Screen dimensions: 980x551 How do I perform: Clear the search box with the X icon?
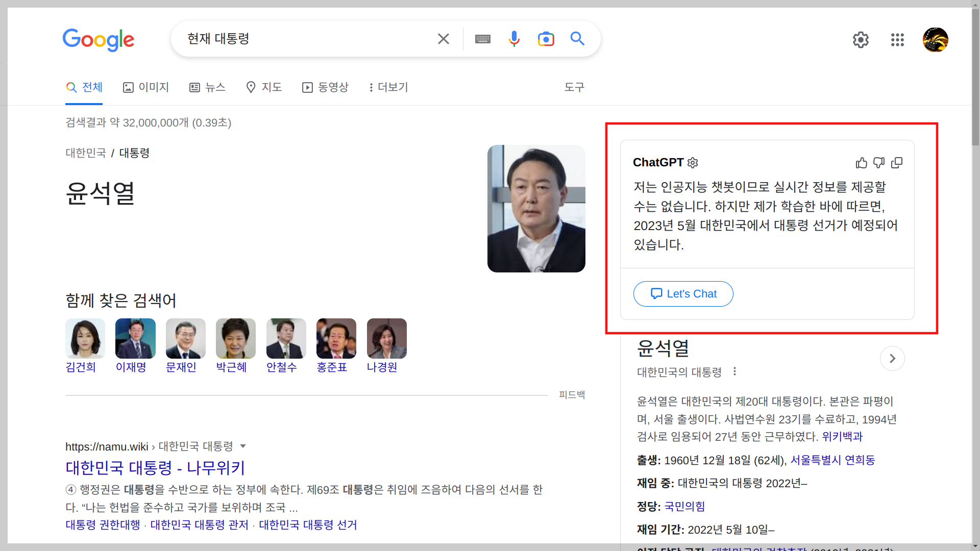443,39
